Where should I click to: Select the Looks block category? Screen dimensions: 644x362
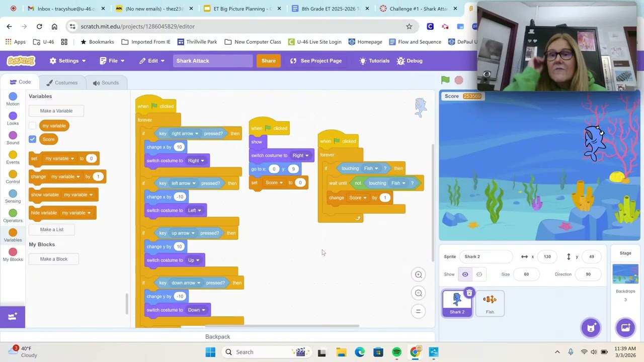pyautogui.click(x=13, y=119)
